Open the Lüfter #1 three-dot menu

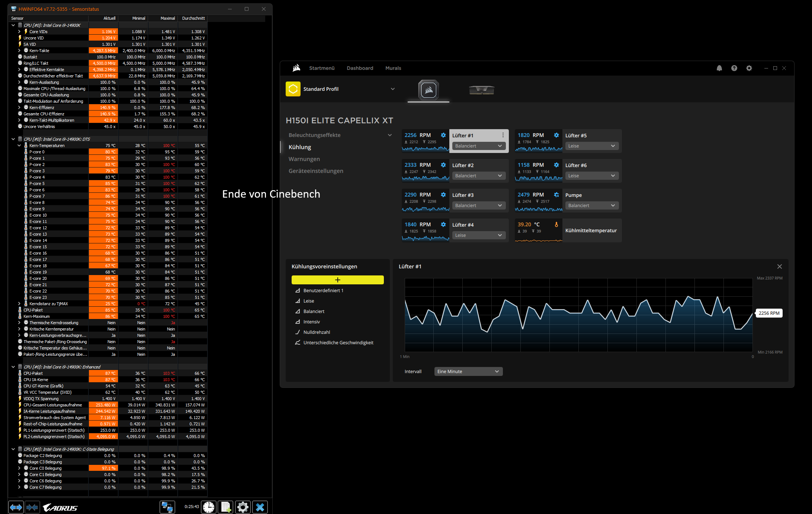[503, 135]
